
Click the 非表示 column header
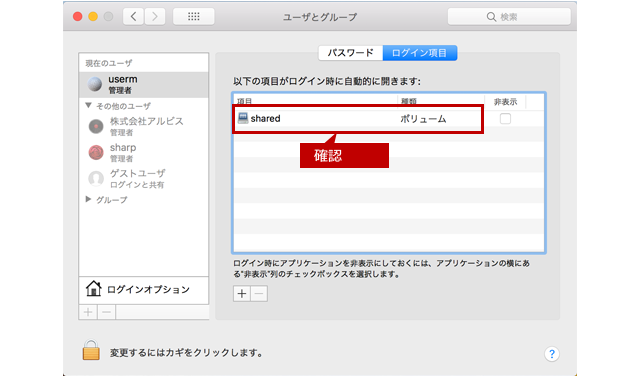pyautogui.click(x=505, y=101)
